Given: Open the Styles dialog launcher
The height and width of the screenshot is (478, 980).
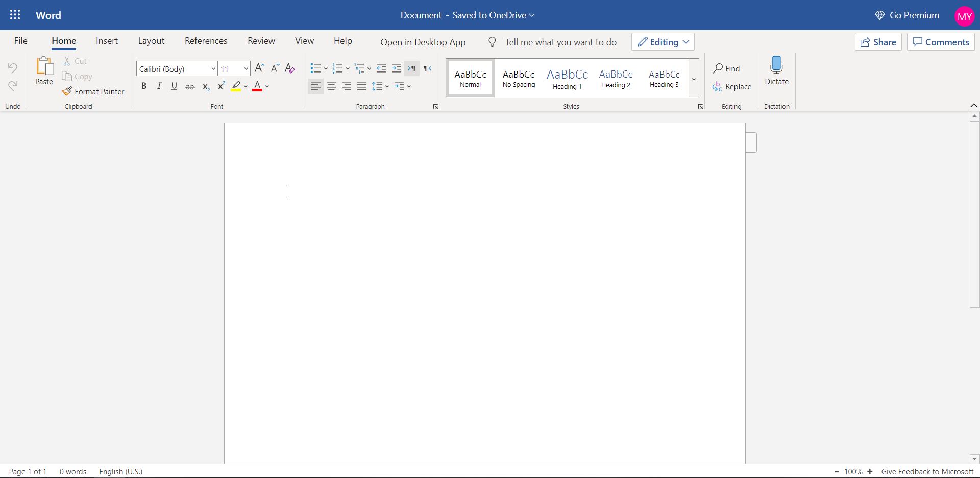Looking at the screenshot, I should tap(701, 107).
